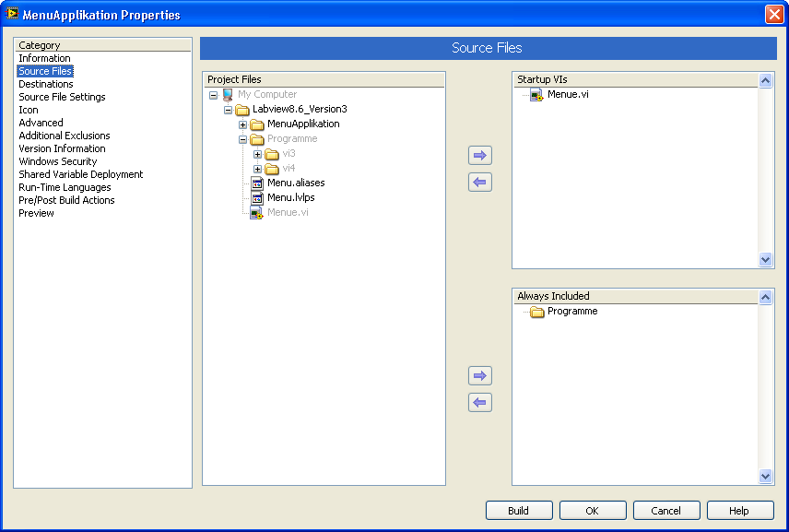This screenshot has width=789, height=532.
Task: Open the Information category
Action: [44, 58]
